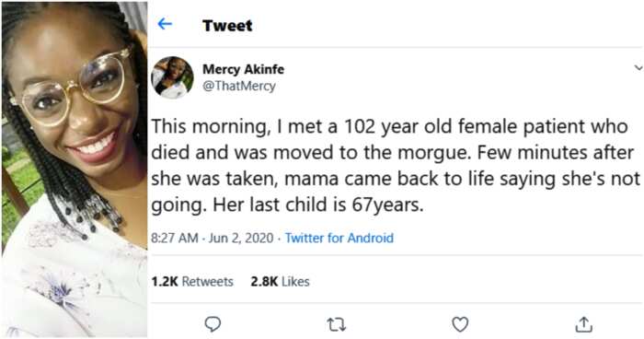This screenshot has height=339, width=644.
Task: Reply to the tweet via speech bubble icon
Action: [x=213, y=324]
